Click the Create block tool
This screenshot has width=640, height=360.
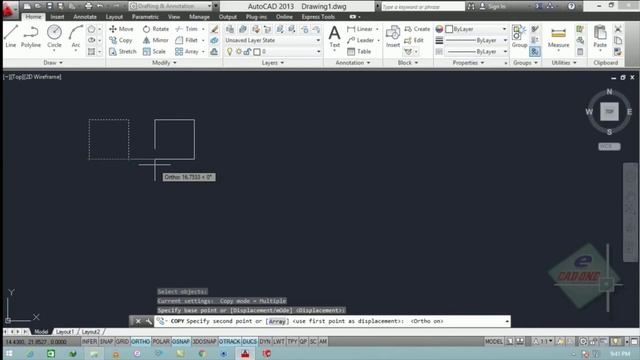(x=417, y=29)
